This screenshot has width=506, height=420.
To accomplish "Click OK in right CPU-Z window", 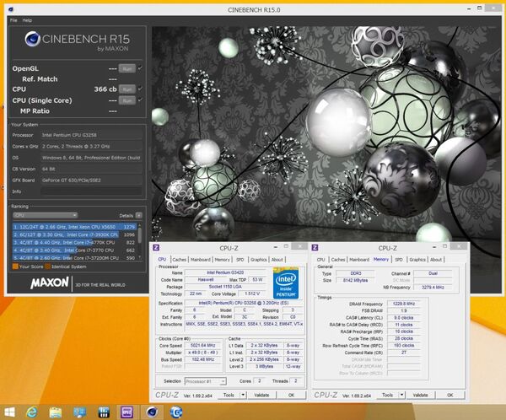I will point(449,395).
